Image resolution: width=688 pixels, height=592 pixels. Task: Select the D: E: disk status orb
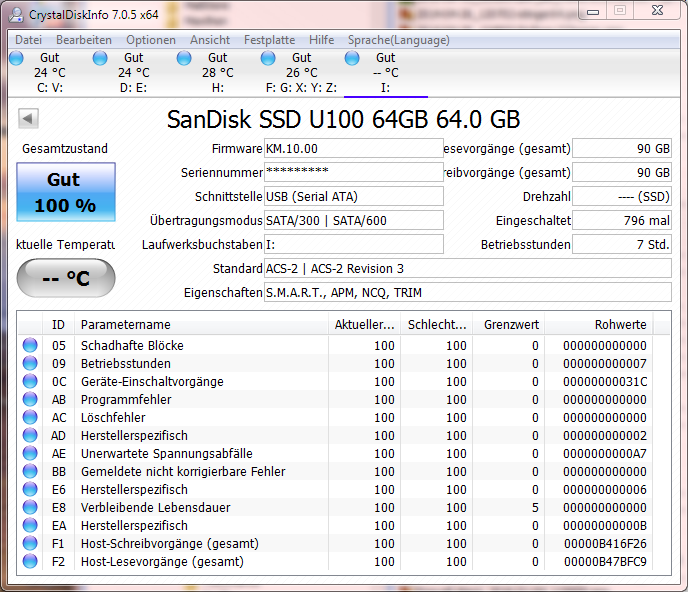click(100, 58)
